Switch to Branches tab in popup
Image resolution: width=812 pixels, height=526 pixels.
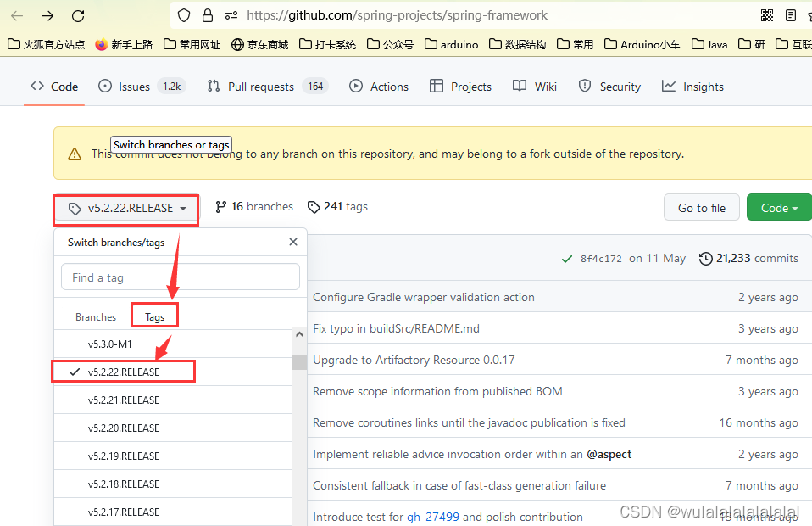[x=96, y=317]
